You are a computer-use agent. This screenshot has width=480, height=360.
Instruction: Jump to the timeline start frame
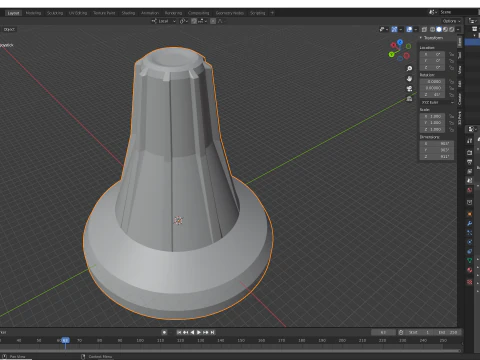point(179,332)
